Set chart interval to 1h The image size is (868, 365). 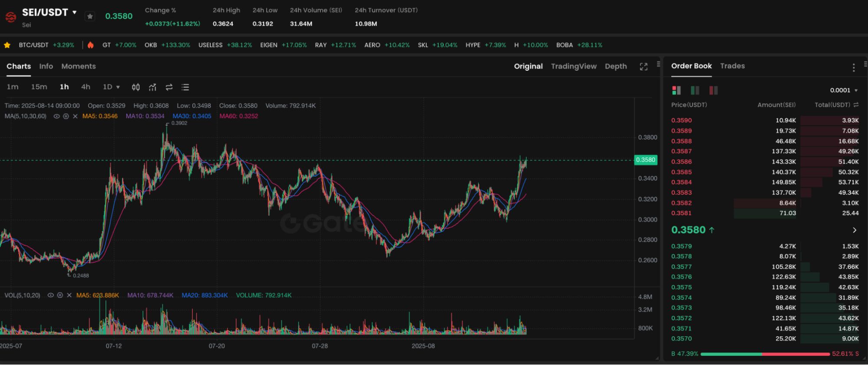point(64,87)
